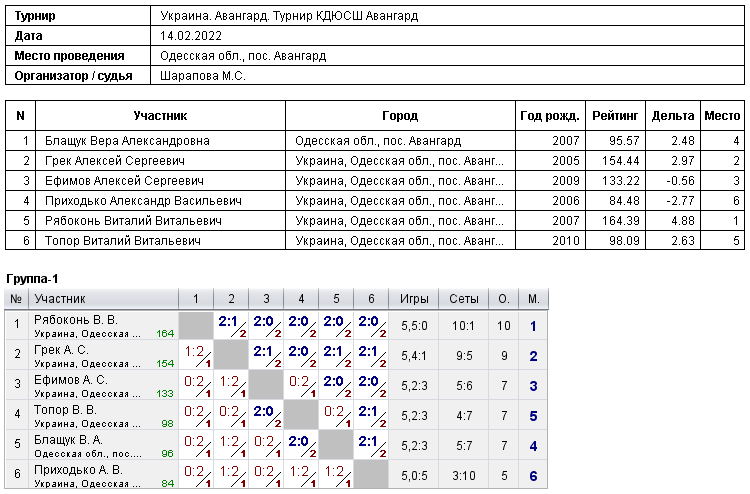Click sets total '4:7' for Топор
Image resolution: width=750 pixels, height=494 pixels.
464,416
